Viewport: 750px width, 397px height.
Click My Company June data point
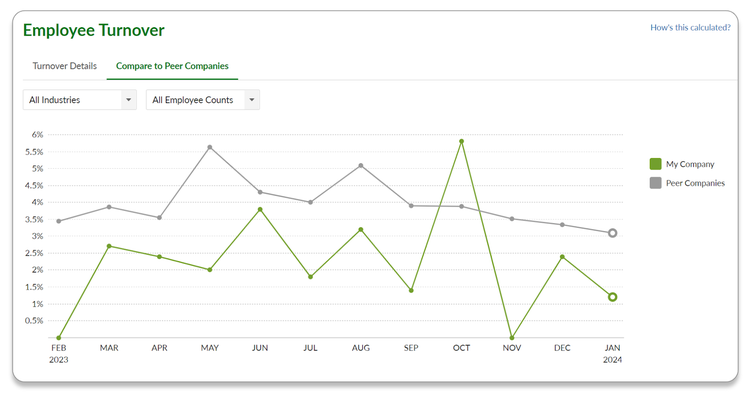coord(260,210)
